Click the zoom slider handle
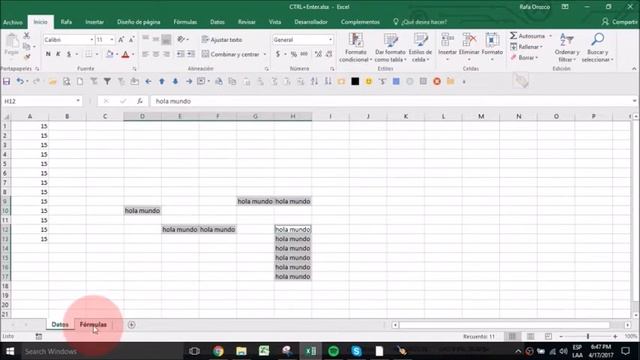The height and width of the screenshot is (360, 640). (x=588, y=336)
